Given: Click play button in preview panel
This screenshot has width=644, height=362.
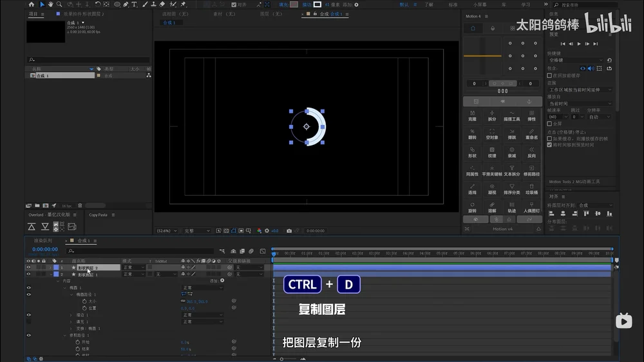Looking at the screenshot, I should 579,44.
